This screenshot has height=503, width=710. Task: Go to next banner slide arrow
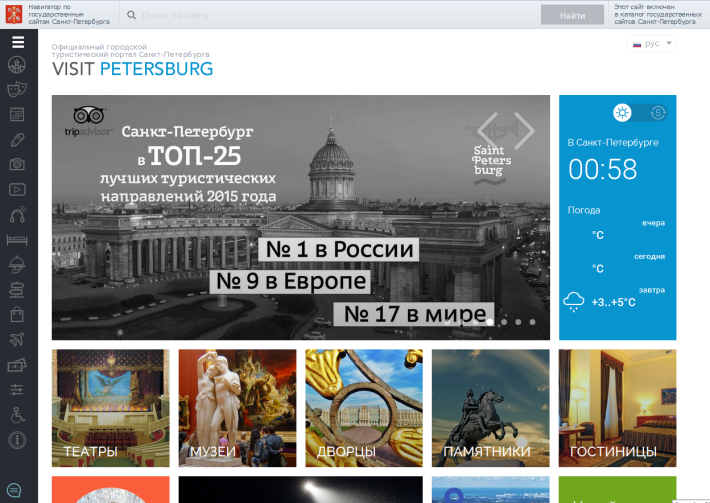[524, 130]
